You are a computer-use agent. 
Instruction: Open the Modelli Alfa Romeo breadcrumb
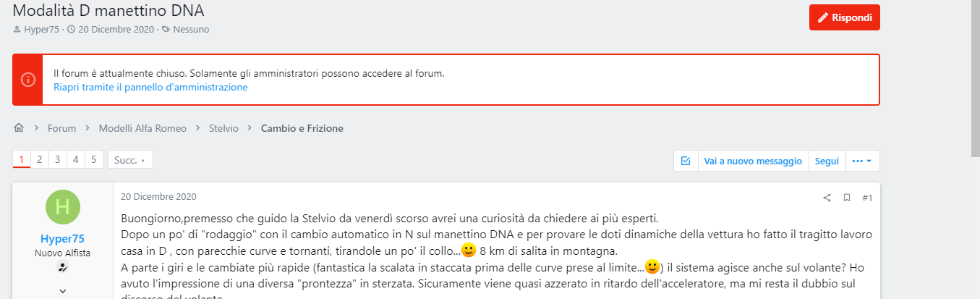coord(142,128)
